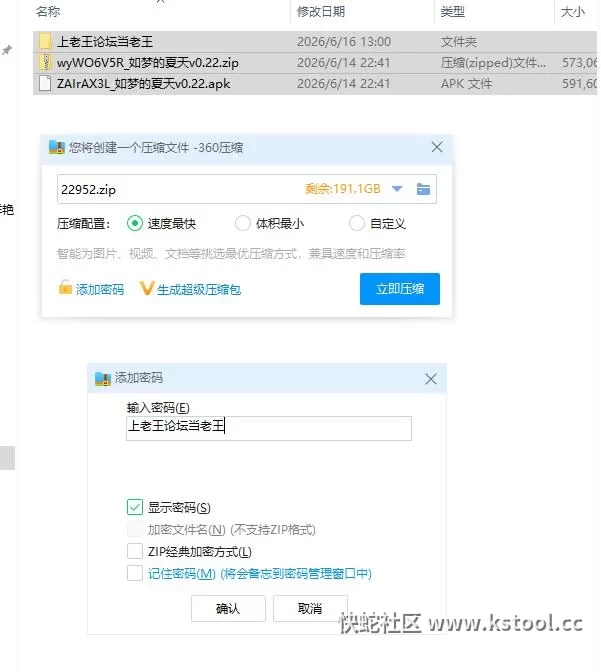
Task: Click the 文件夹 type cell
Action: tap(459, 42)
